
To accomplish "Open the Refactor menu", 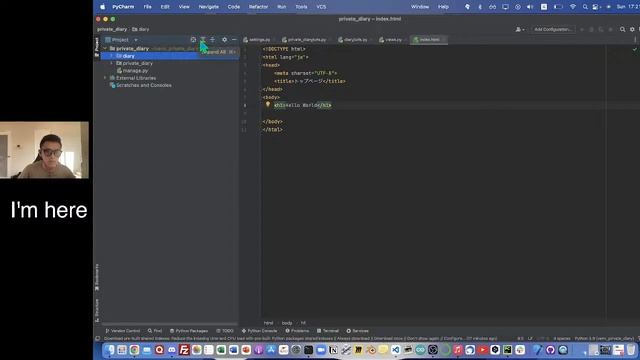I will pos(258,7).
